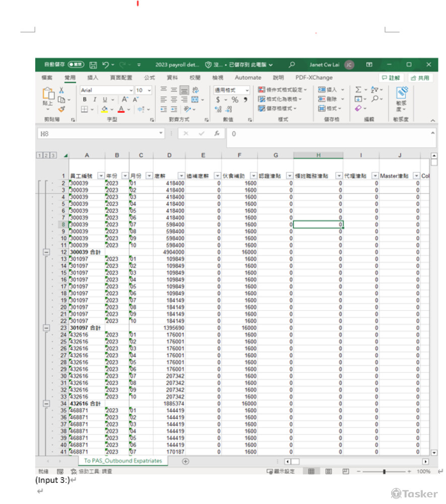Viewport: 446px width, 504px height.
Task: Apply Bold formatting button
Action: [x=85, y=100]
